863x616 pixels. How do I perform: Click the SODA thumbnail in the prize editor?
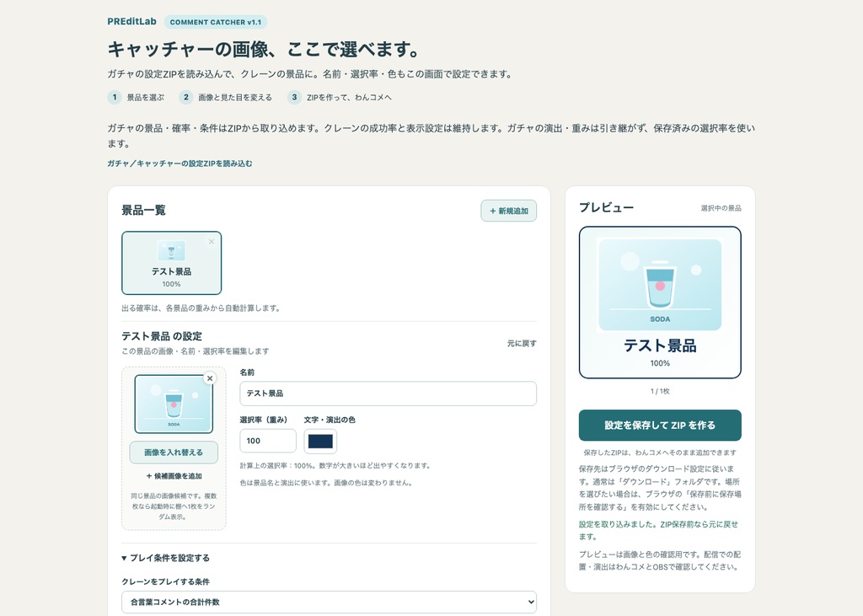pyautogui.click(x=174, y=404)
